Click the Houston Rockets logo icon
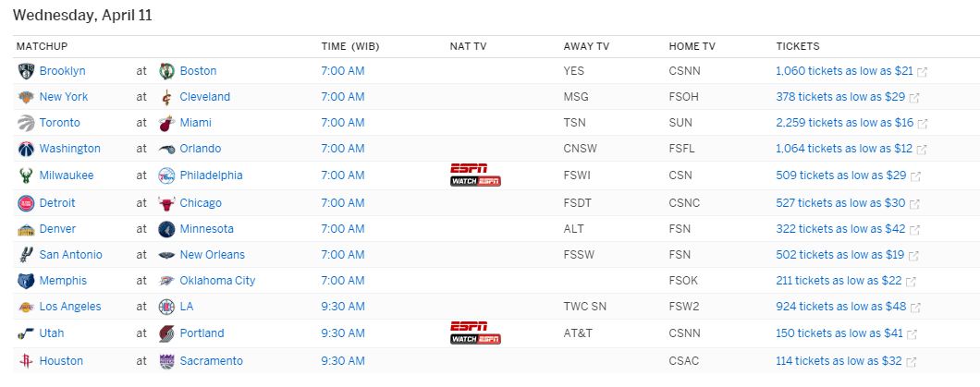This screenshot has height=387, width=980. click(25, 361)
